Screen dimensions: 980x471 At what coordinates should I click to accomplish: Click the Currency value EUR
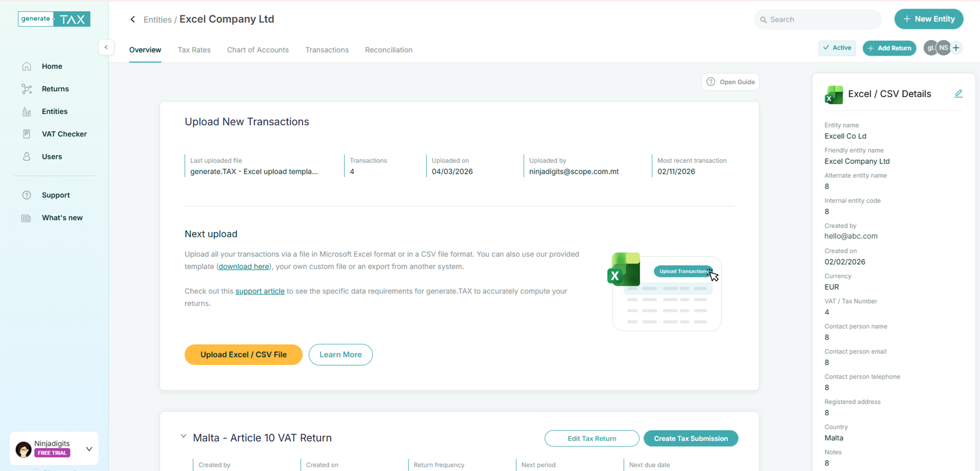pyautogui.click(x=831, y=287)
